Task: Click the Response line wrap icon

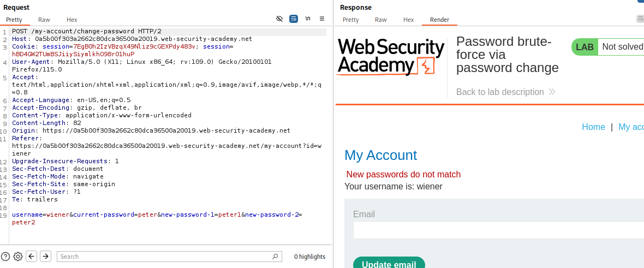Action: pos(640,19)
